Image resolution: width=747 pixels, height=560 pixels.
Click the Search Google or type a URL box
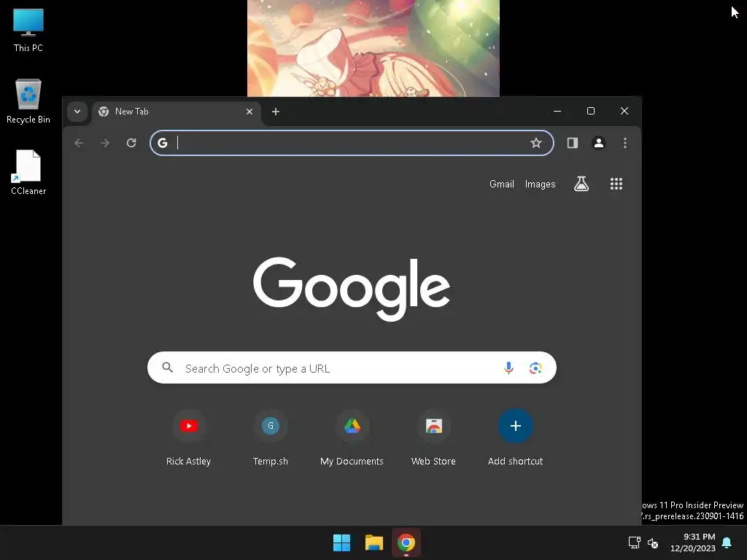(352, 367)
